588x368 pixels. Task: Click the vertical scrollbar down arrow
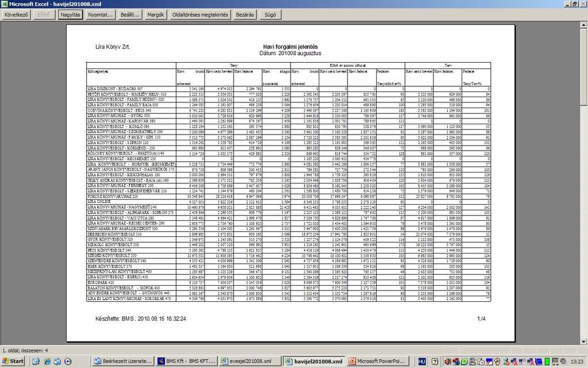click(583, 342)
